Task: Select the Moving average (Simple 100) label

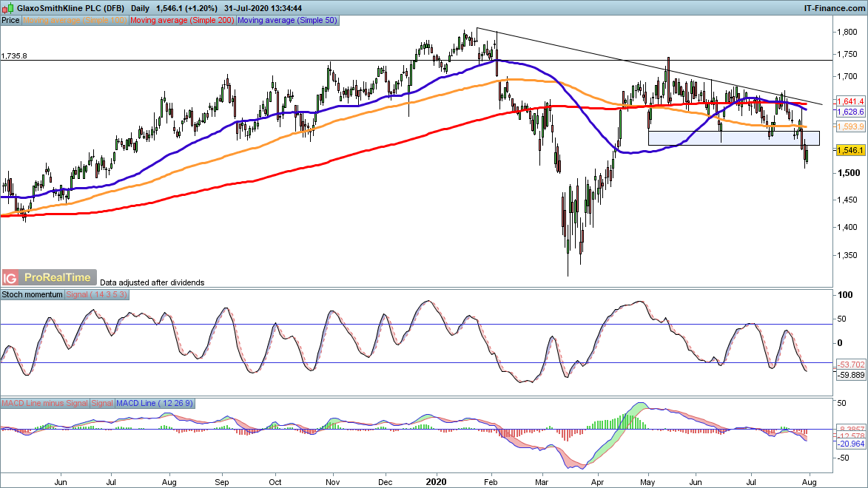Action: pos(76,21)
